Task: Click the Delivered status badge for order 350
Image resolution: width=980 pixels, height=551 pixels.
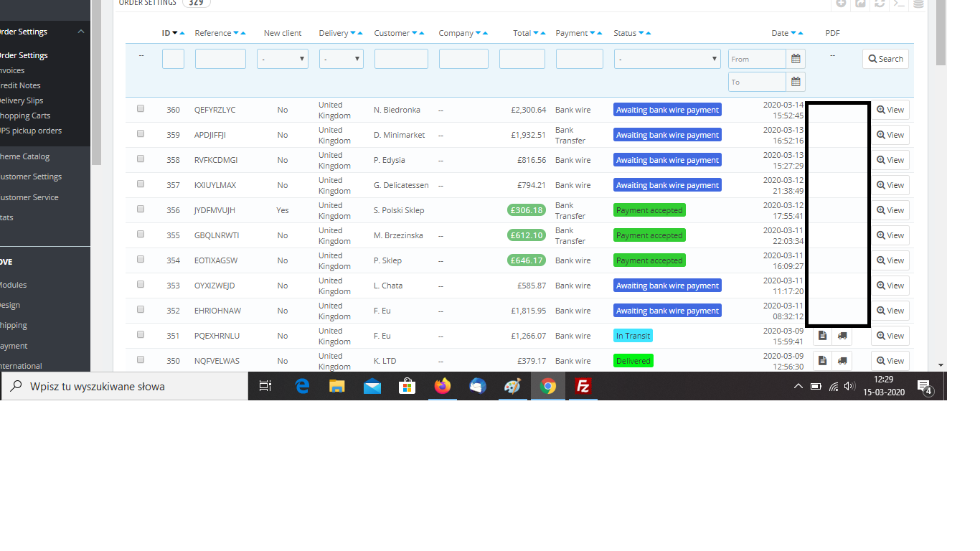Action: point(633,361)
